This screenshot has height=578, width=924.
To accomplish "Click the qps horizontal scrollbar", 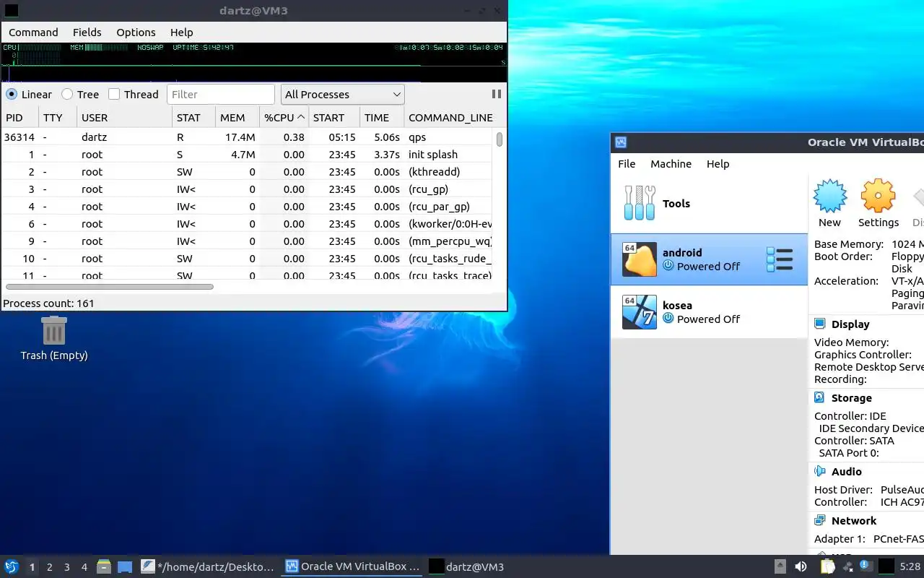I will (108, 287).
